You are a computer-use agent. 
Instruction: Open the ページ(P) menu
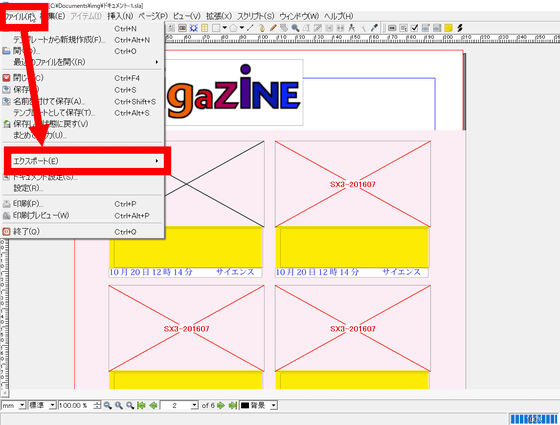point(153,16)
